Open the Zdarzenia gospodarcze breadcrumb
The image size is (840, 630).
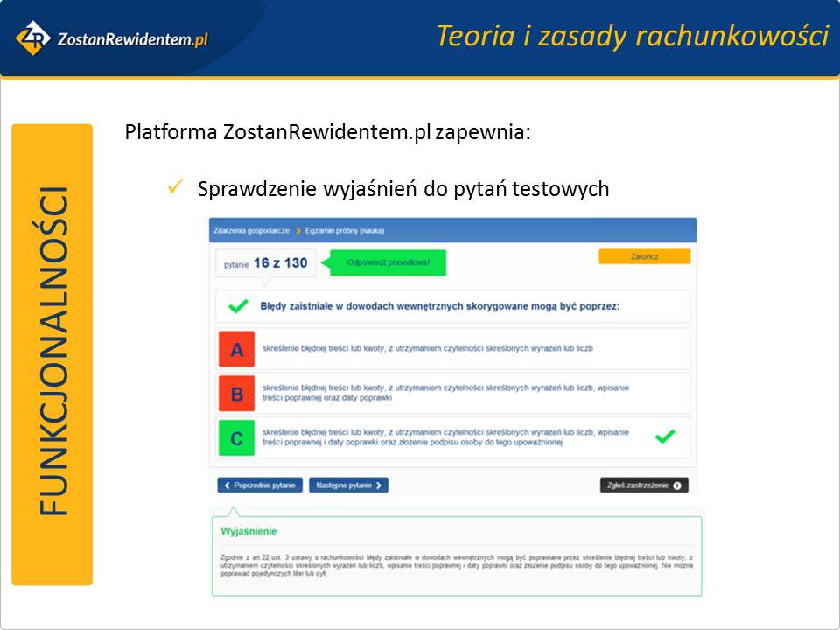click(x=251, y=231)
